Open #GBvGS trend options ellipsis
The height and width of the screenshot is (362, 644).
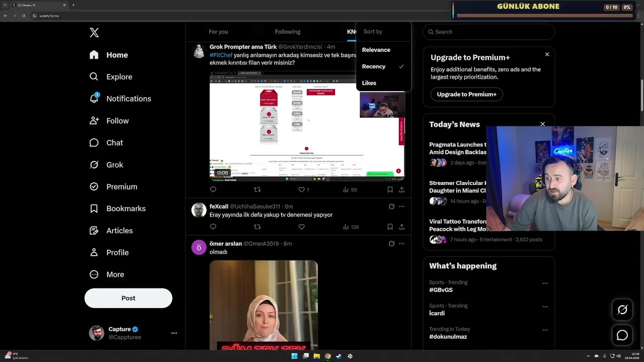point(545,283)
